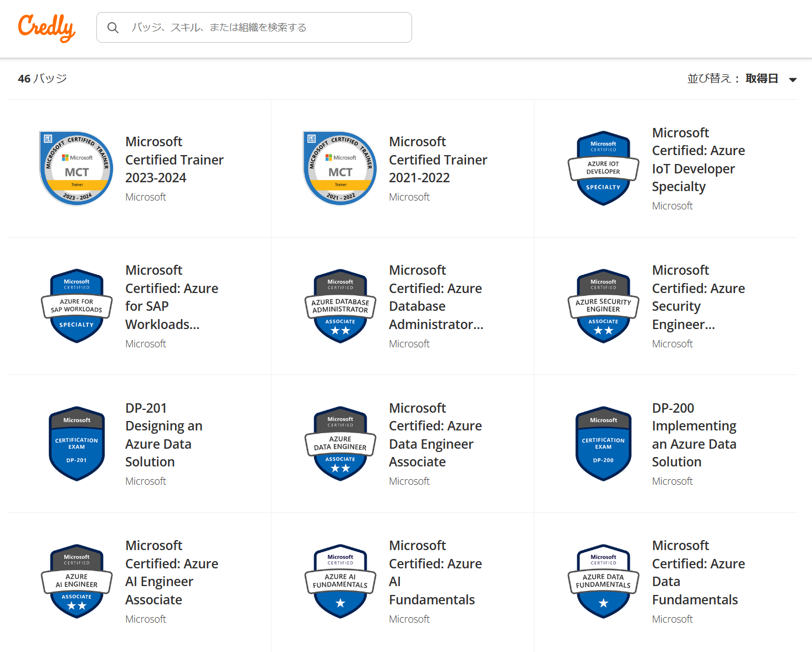Image resolution: width=812 pixels, height=652 pixels.
Task: Click the magnifying glass search icon
Action: pos(113,28)
